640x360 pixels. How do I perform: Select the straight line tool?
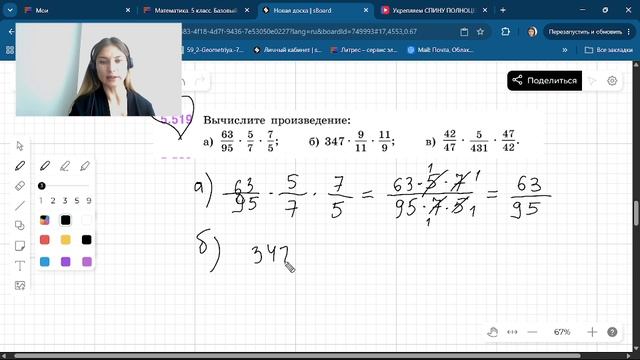tap(20, 206)
